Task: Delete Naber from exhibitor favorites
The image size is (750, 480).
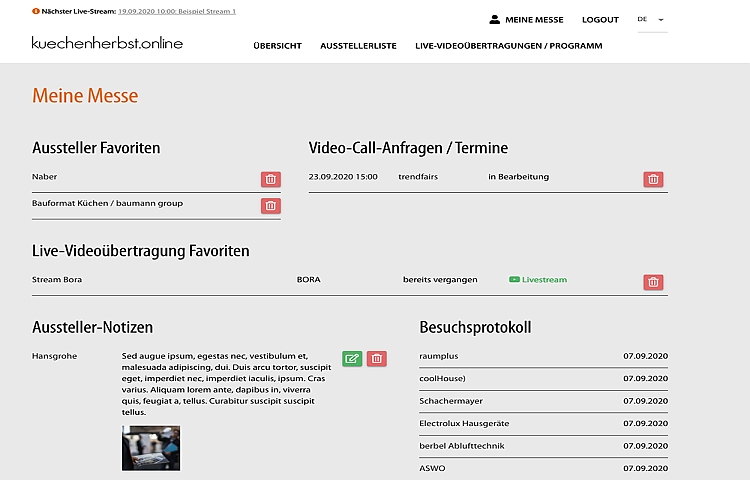Action: [270, 180]
